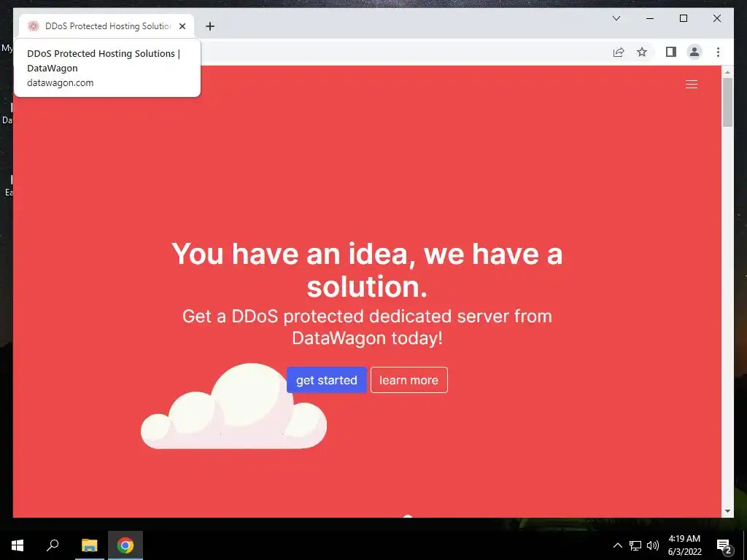Open a new tab with the plus button

(x=209, y=26)
